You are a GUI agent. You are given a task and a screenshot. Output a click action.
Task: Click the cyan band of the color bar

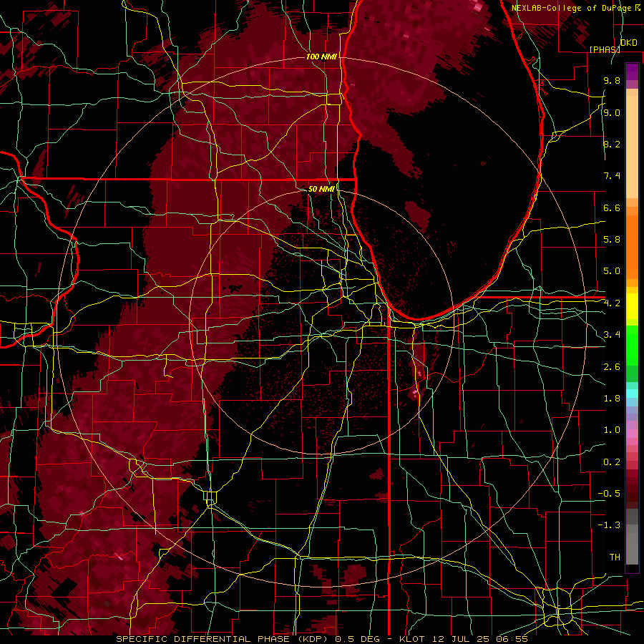pos(632,394)
